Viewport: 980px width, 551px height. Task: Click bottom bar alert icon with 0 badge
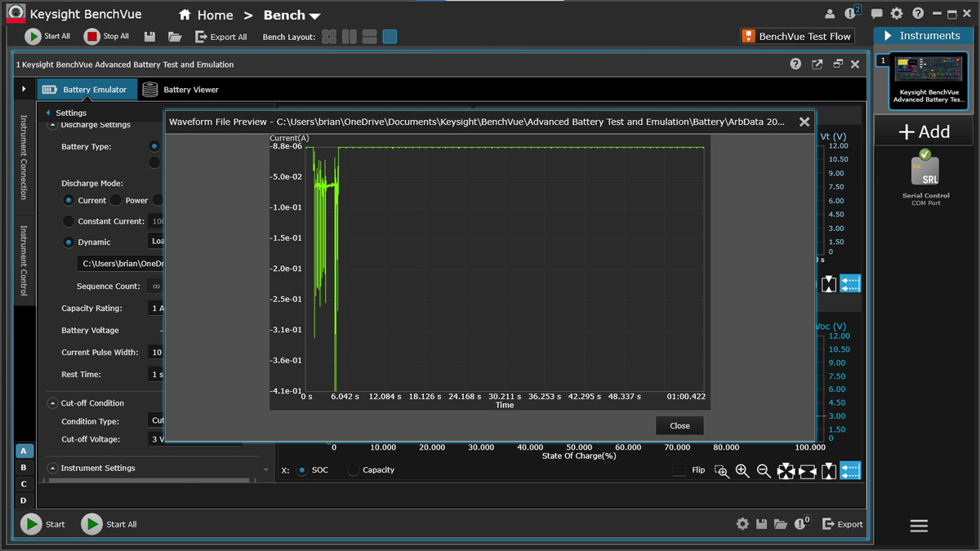point(802,523)
